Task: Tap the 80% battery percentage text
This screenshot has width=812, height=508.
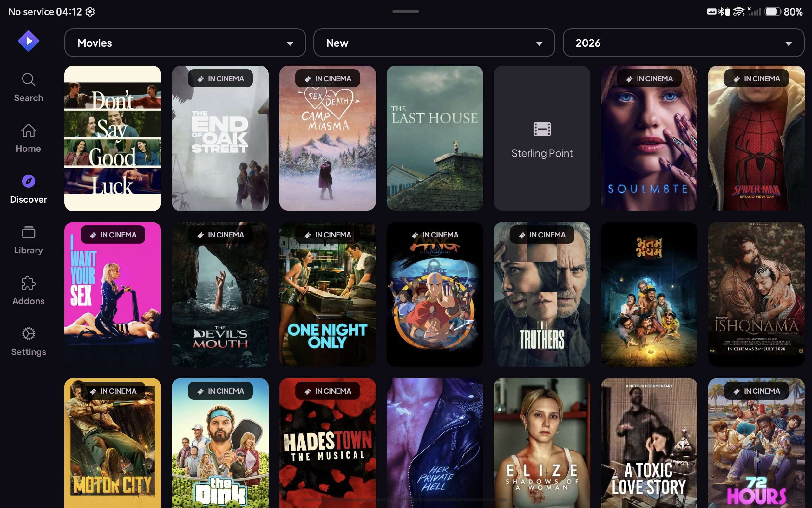Action: point(793,12)
